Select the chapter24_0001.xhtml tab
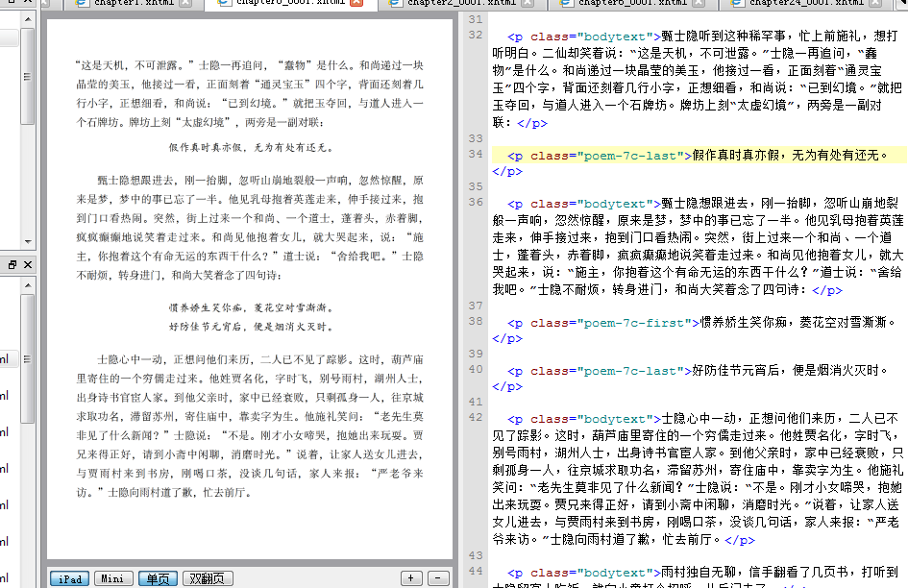This screenshot has width=908, height=588. point(805,4)
